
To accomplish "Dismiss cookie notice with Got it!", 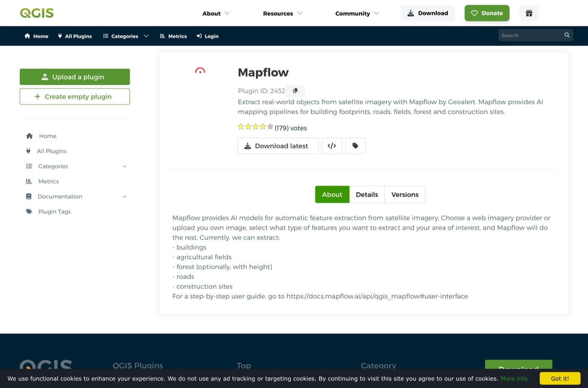I will point(560,378).
